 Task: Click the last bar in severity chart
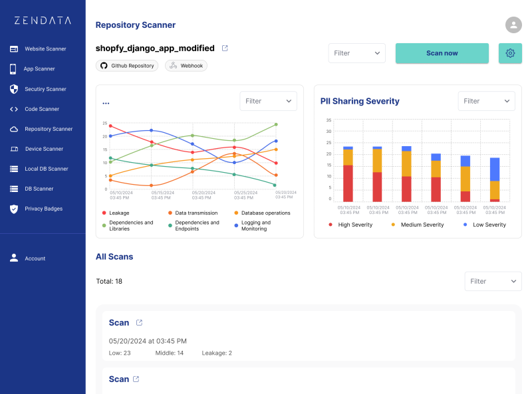pyautogui.click(x=495, y=179)
